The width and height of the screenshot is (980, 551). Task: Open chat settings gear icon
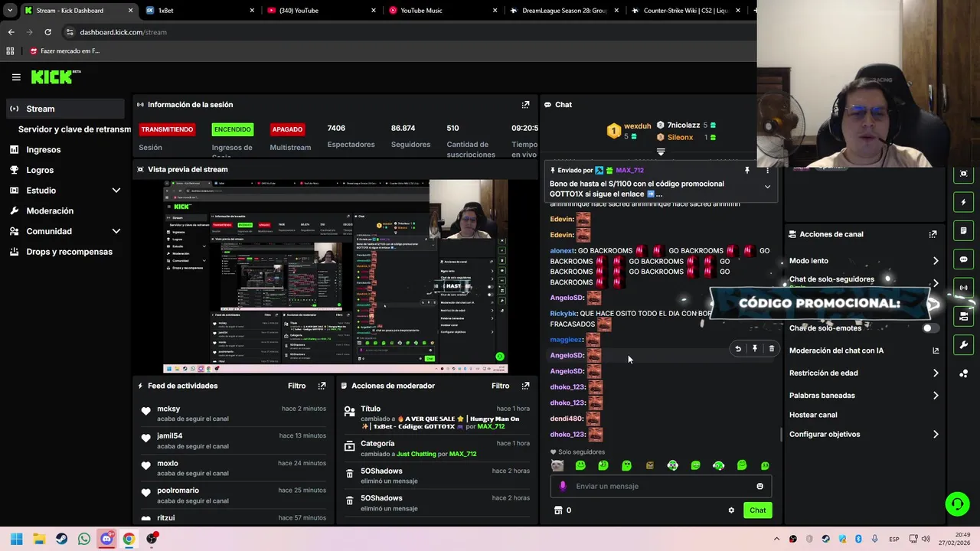click(731, 510)
